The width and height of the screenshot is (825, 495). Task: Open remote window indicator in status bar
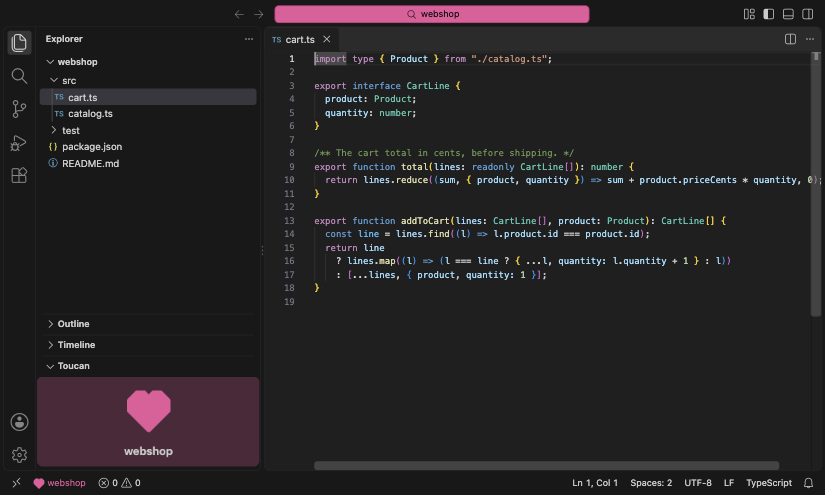click(x=16, y=483)
